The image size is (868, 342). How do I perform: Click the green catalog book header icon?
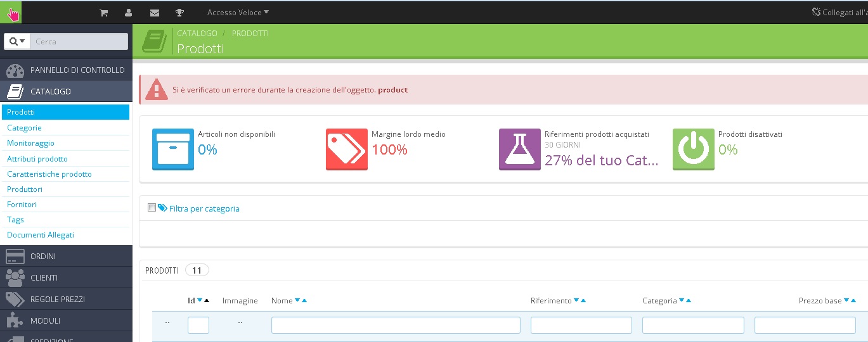click(x=155, y=41)
